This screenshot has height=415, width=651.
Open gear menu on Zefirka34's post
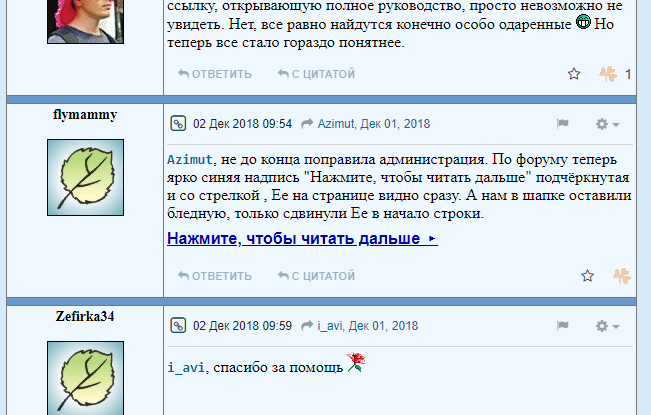(x=607, y=326)
